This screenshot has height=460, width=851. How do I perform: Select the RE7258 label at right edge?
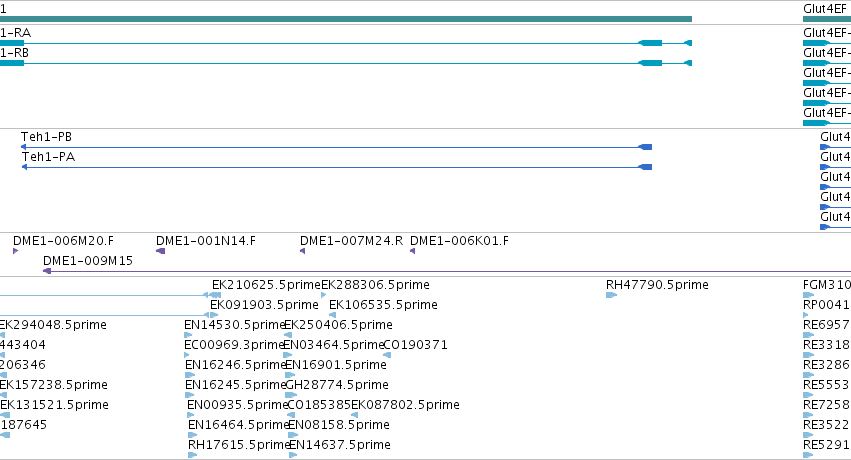(827, 405)
